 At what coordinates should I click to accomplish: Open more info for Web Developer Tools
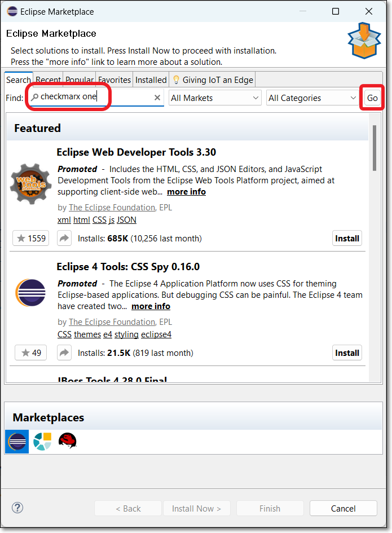186,192
